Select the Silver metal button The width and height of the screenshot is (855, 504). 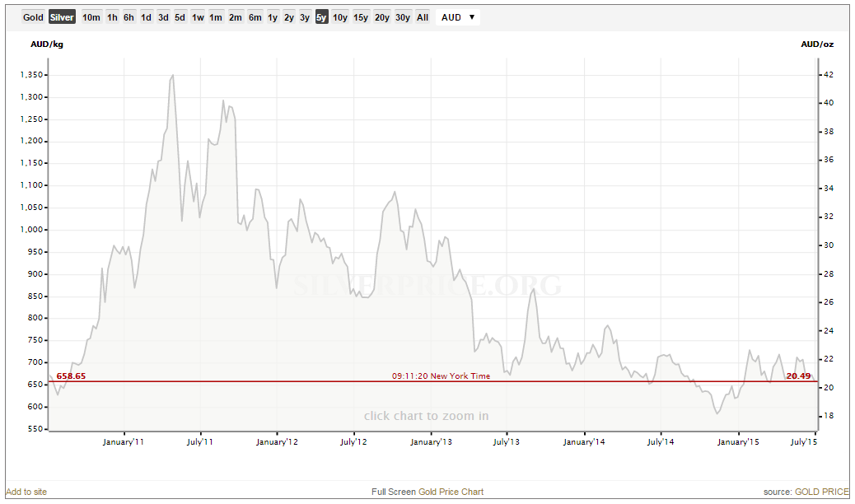point(62,17)
